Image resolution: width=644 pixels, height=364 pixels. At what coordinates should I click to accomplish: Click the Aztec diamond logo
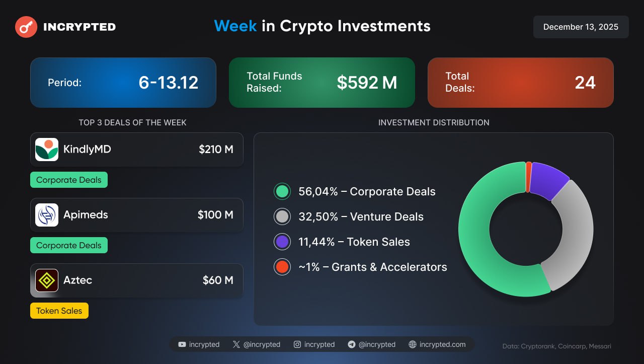coord(47,280)
